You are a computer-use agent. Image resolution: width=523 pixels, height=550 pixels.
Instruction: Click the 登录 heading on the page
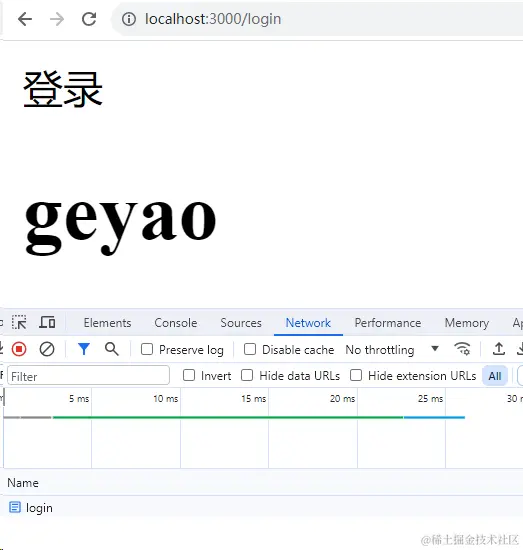click(63, 89)
